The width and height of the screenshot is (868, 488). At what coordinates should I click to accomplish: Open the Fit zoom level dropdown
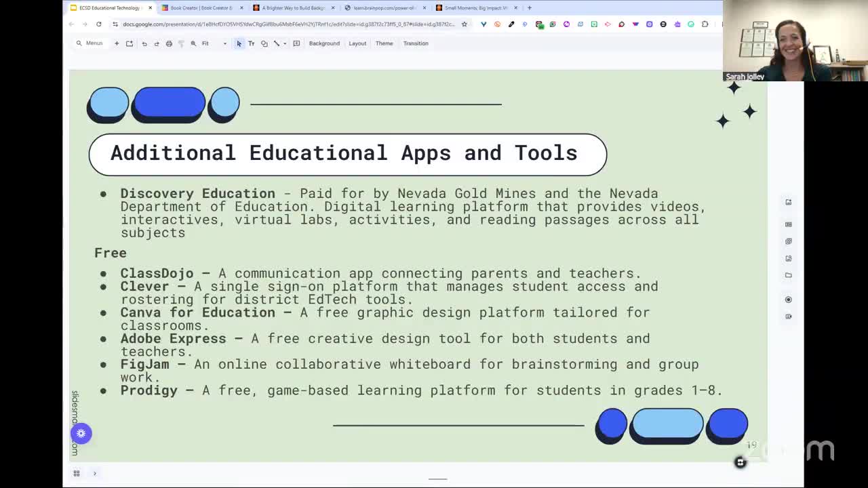pyautogui.click(x=214, y=43)
